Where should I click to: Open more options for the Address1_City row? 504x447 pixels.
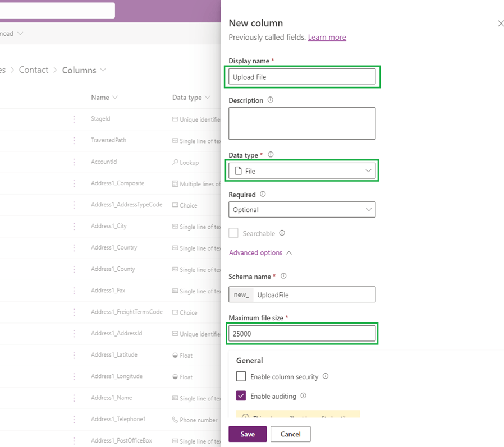[x=74, y=227]
